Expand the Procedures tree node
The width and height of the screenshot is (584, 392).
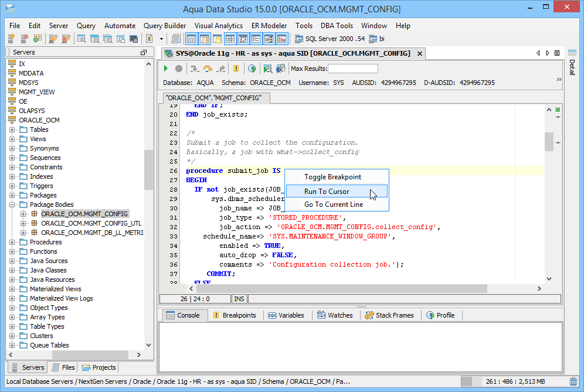[x=12, y=242]
